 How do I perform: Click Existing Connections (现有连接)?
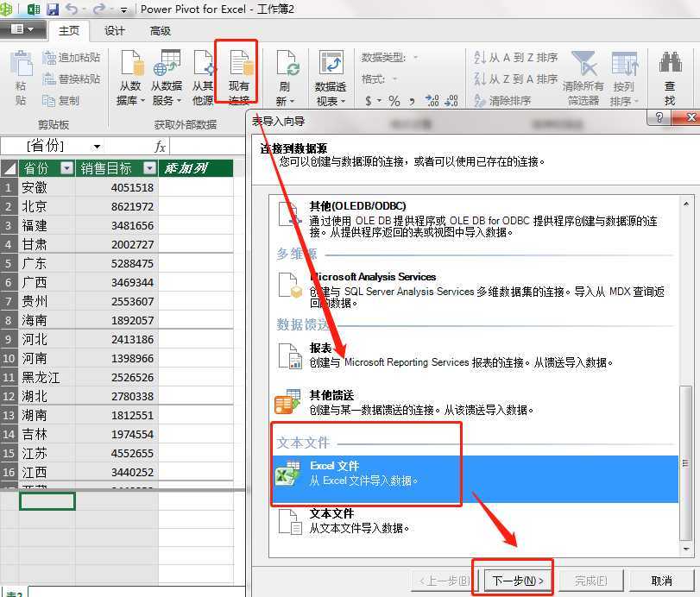coord(238,77)
